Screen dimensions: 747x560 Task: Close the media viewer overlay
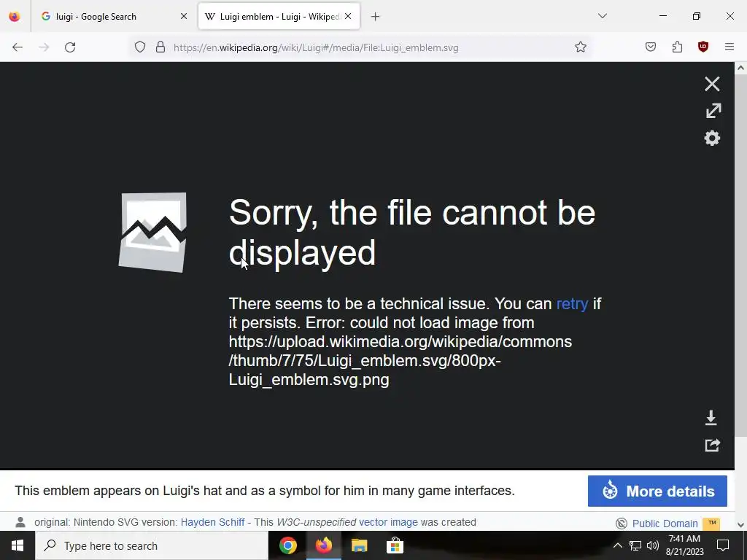pos(712,85)
